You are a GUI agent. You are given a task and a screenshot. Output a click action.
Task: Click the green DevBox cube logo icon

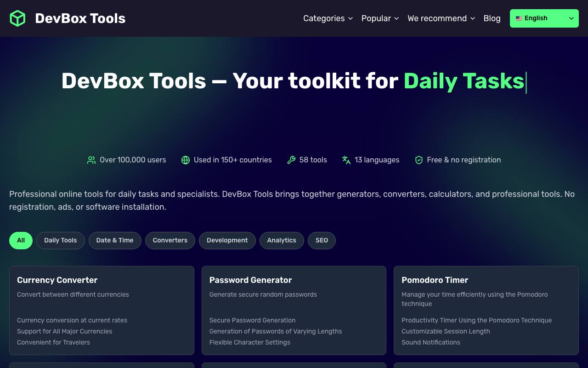[x=17, y=18]
